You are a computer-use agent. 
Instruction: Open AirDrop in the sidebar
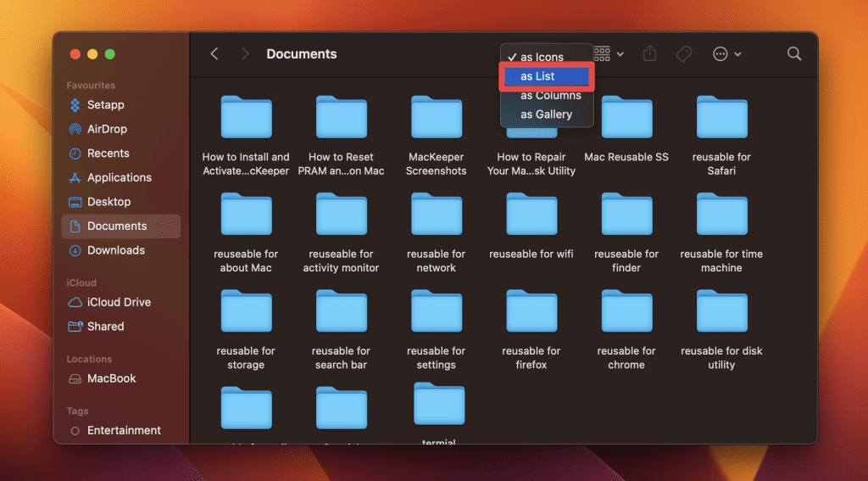tap(107, 129)
